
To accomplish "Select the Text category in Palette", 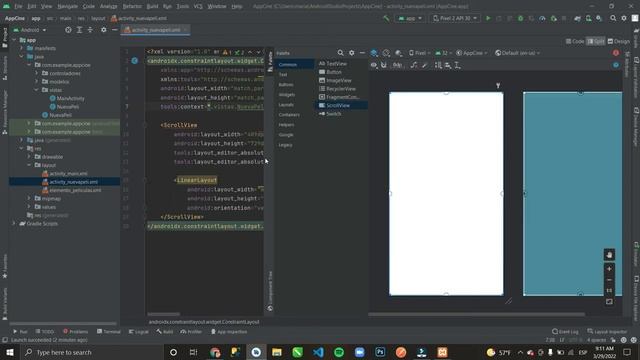I will (x=283, y=75).
